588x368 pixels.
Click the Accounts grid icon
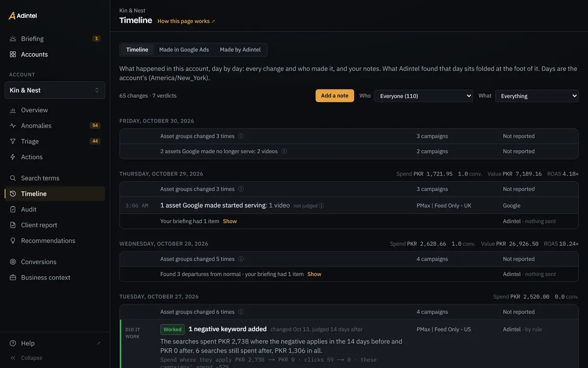13,54
